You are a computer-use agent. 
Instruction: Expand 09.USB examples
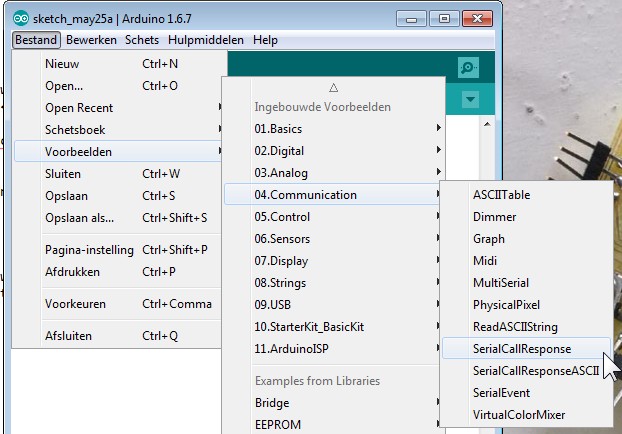click(x=334, y=305)
